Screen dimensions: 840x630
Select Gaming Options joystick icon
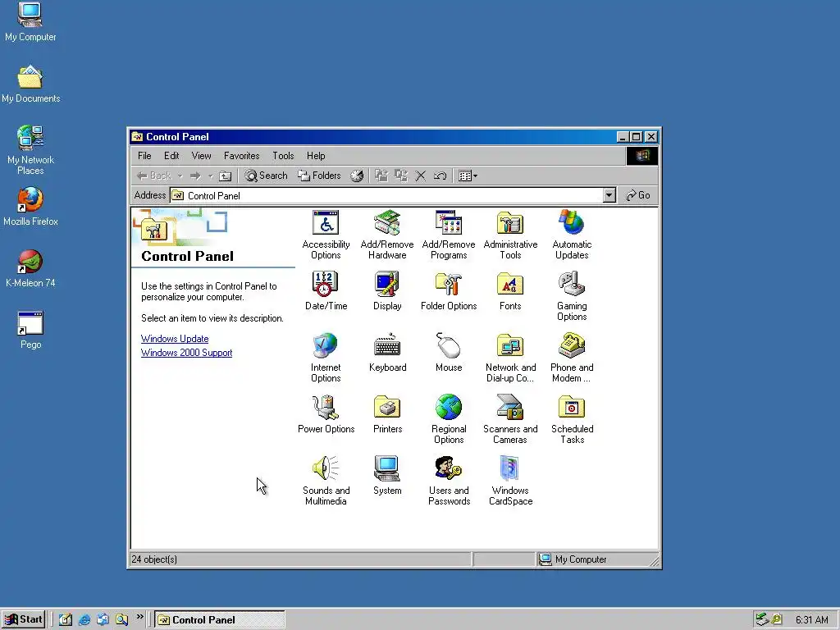(572, 295)
